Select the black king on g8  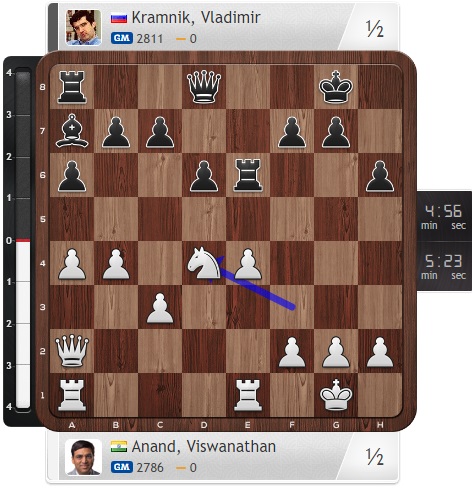coord(336,86)
